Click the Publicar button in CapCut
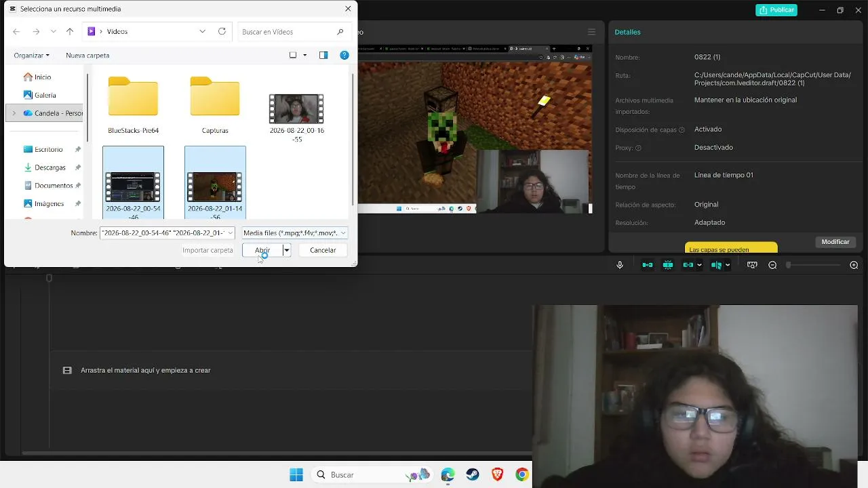This screenshot has width=868, height=488. [776, 10]
